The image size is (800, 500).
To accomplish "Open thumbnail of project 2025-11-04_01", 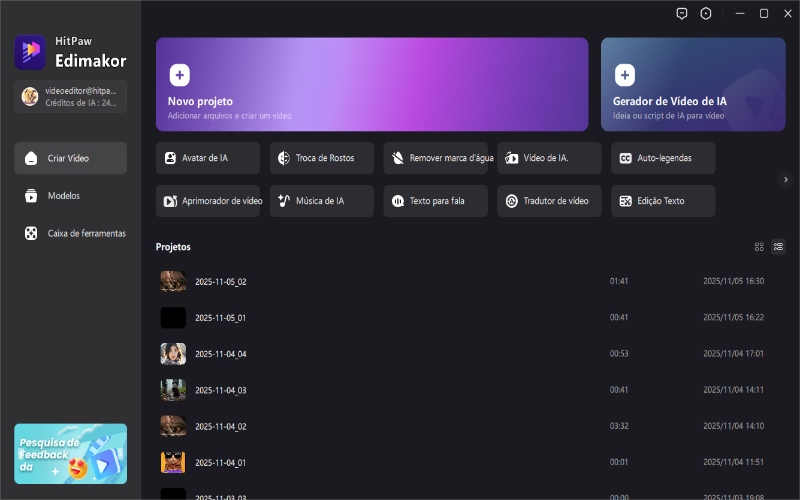I will [x=173, y=462].
